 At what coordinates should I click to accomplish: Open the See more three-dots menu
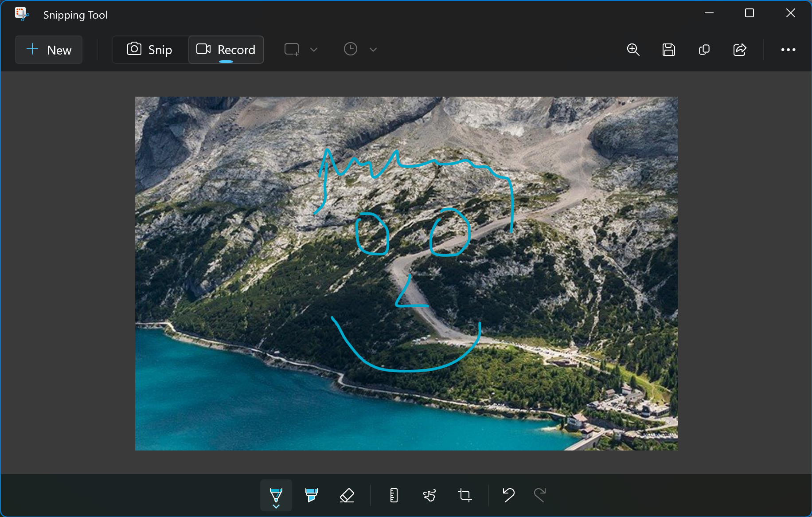[x=788, y=50]
